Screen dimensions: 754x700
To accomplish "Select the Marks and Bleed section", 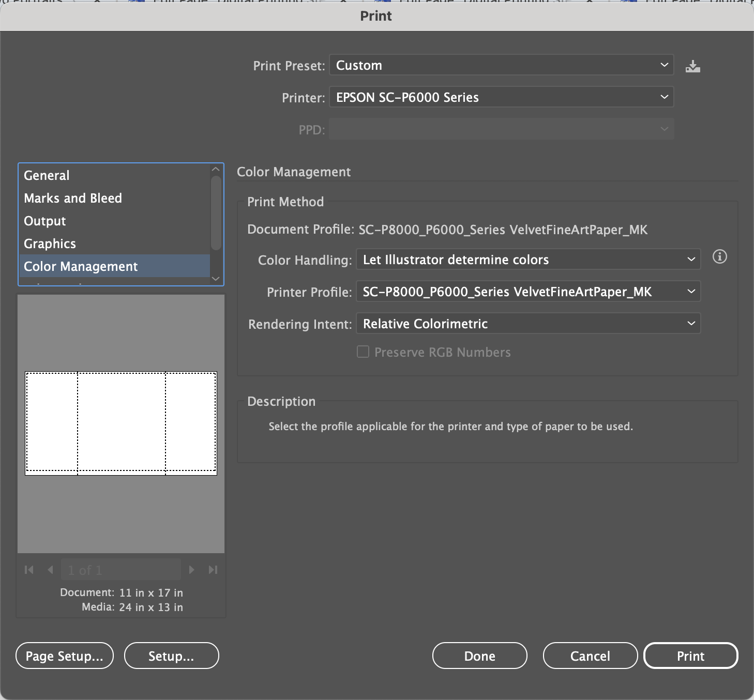I will pyautogui.click(x=73, y=198).
